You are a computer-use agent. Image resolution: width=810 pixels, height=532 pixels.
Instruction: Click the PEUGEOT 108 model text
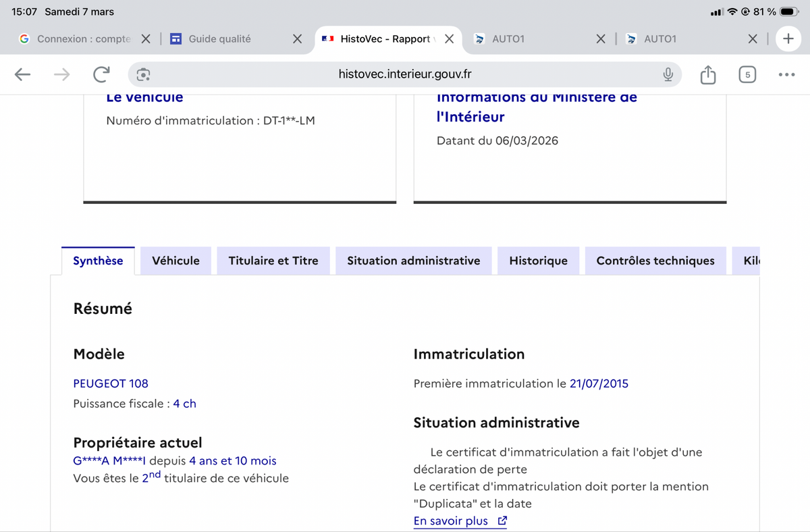pyautogui.click(x=111, y=383)
